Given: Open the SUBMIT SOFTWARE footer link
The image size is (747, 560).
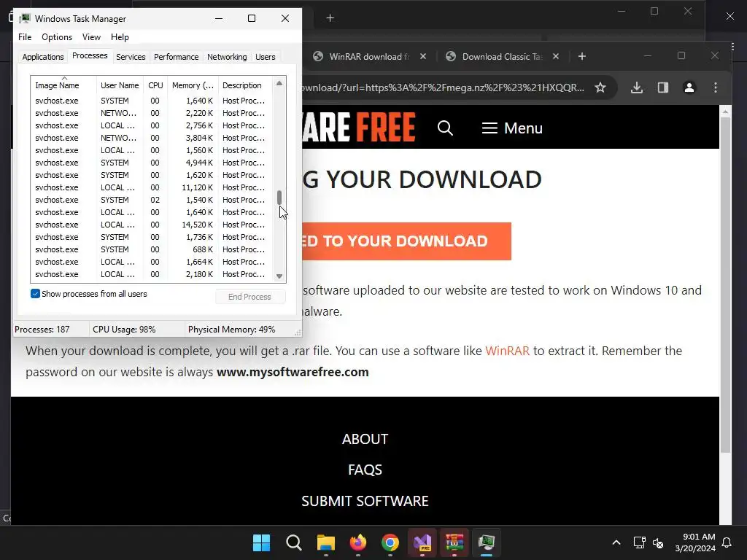Looking at the screenshot, I should (365, 501).
